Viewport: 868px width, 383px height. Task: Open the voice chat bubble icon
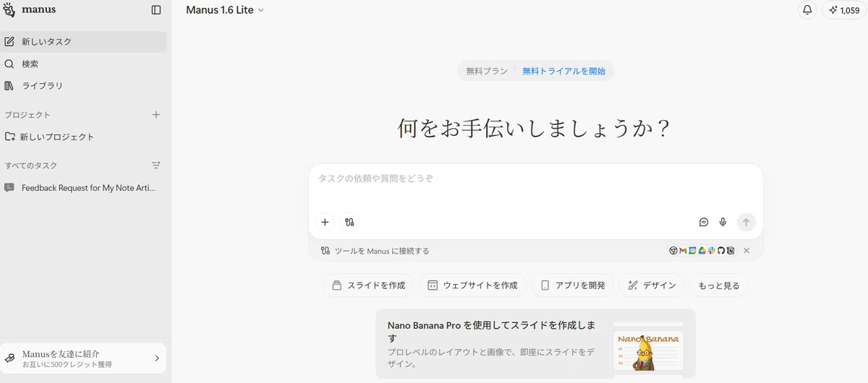[704, 223]
